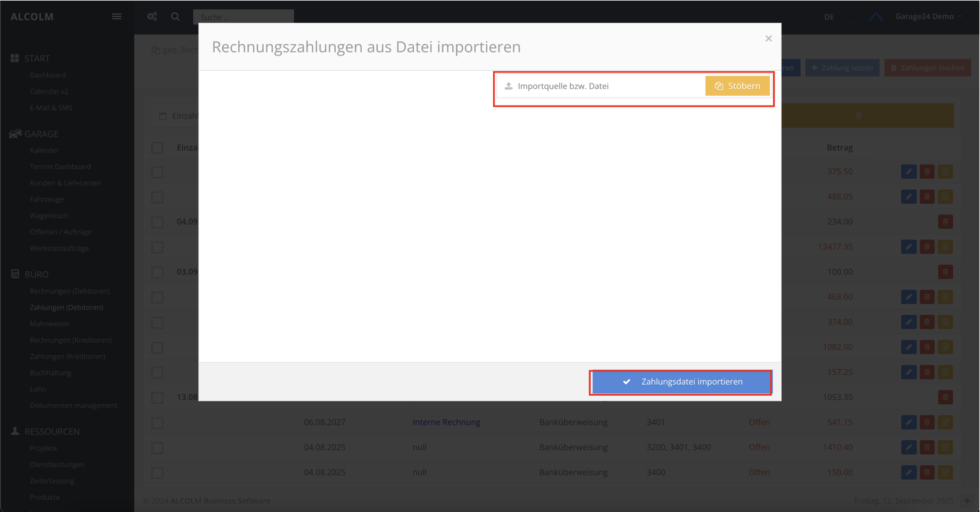The width and height of the screenshot is (980, 512).
Task: Open Mahnwesen in the sidebar
Action: [x=50, y=323]
